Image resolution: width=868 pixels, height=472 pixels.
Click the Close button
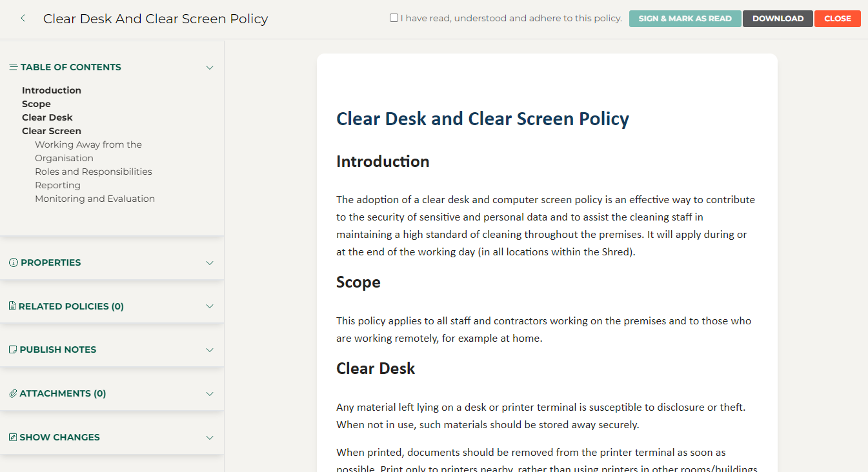837,18
